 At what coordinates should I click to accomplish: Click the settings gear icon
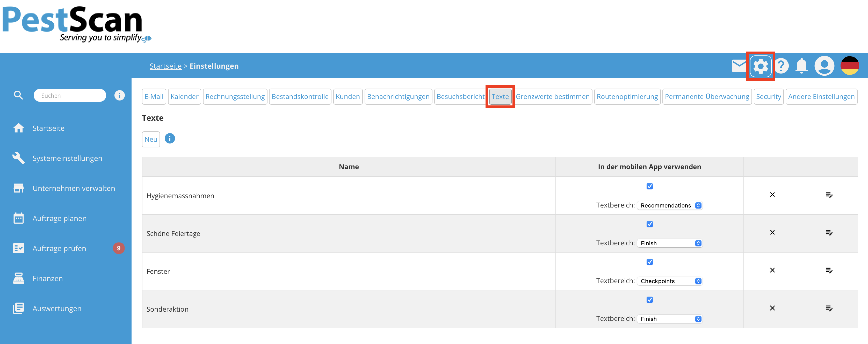tap(761, 66)
